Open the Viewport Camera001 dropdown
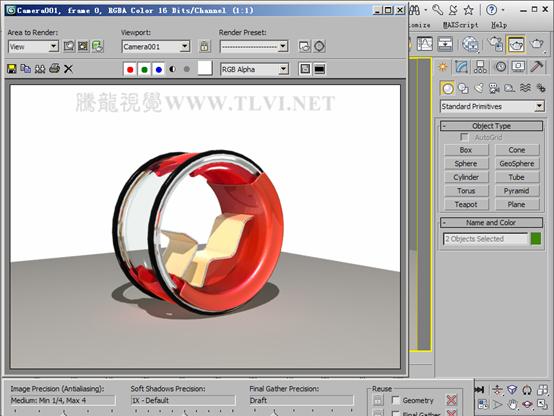The width and height of the screenshot is (554, 416). click(185, 46)
